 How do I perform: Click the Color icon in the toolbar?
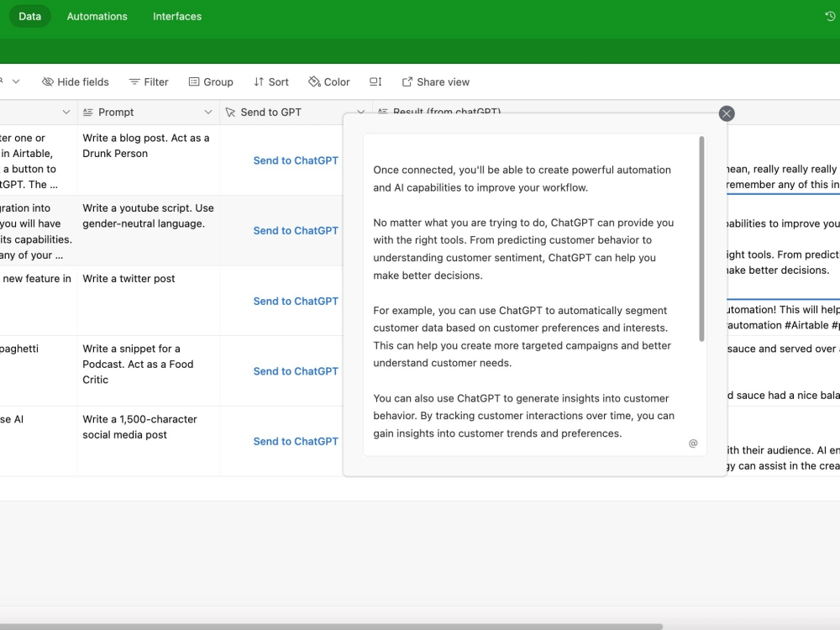(312, 81)
